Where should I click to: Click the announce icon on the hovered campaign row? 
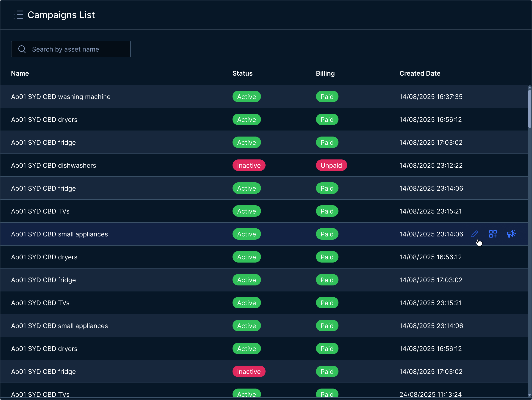[511, 234]
